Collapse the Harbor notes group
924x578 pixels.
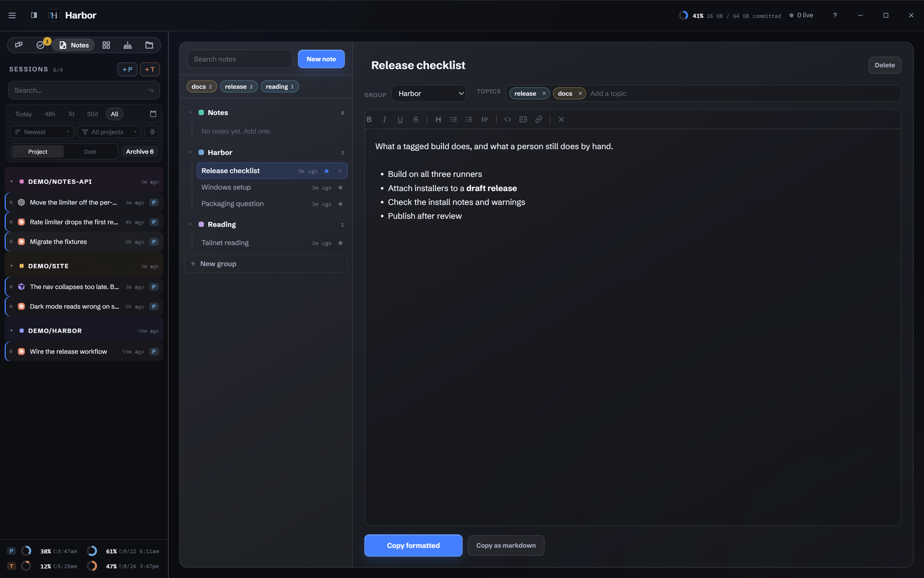pyautogui.click(x=191, y=152)
